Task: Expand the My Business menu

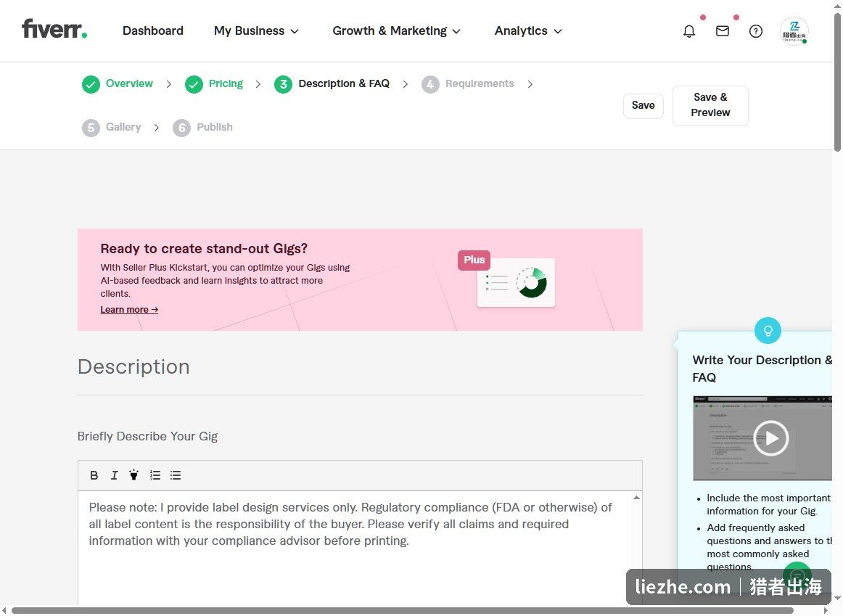Action: click(256, 30)
